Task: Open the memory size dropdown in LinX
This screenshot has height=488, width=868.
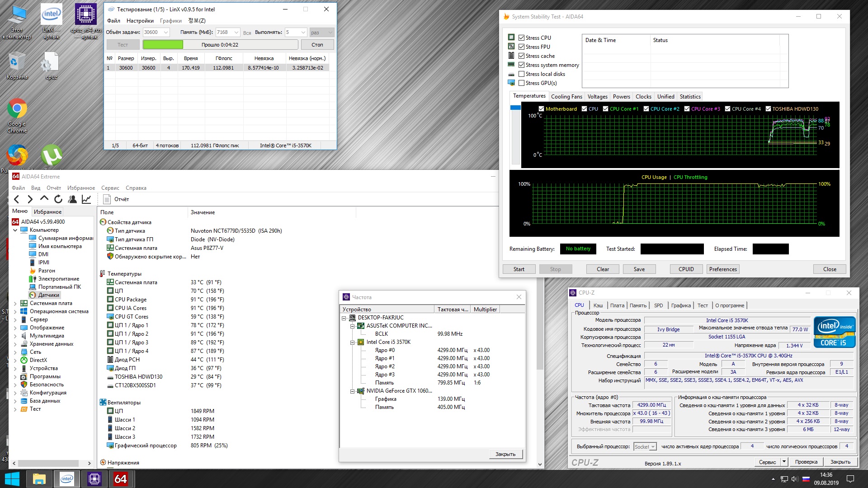Action: [x=236, y=33]
